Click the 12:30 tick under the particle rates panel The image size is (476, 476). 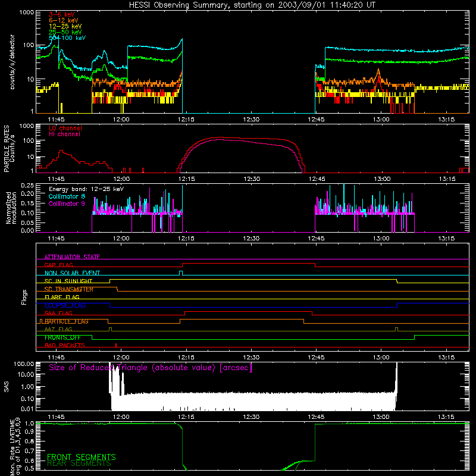(x=252, y=179)
